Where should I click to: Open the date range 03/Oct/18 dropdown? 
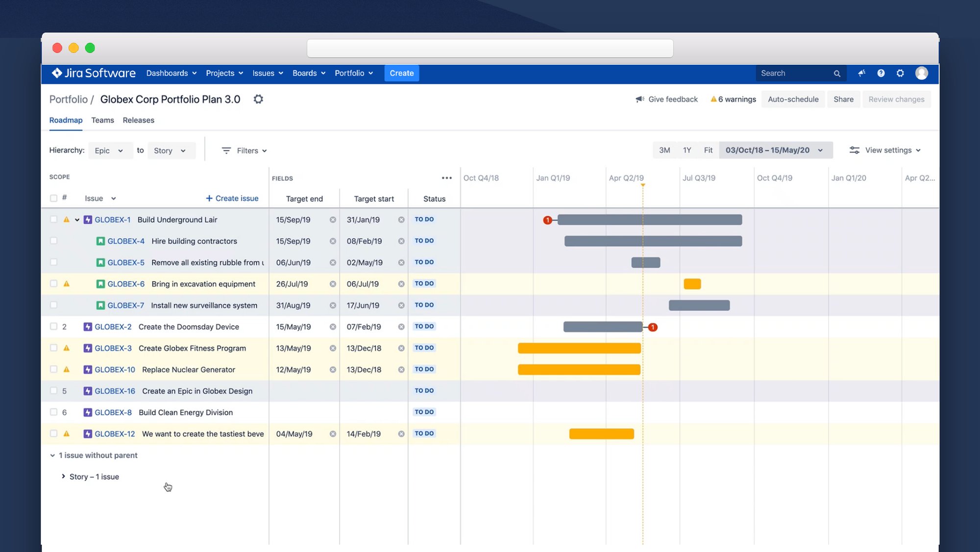tap(775, 150)
